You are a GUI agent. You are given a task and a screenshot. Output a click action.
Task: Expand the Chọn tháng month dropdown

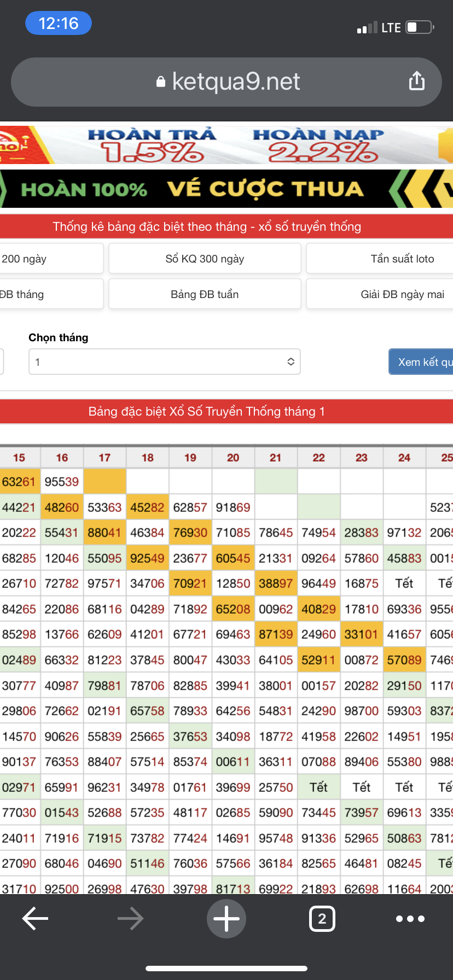coord(164,361)
